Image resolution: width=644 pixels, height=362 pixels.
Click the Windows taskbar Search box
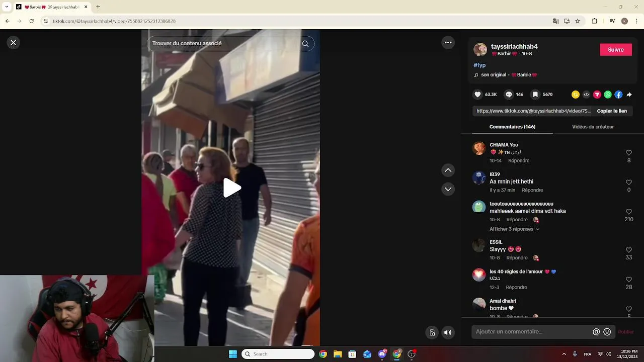pyautogui.click(x=278, y=354)
